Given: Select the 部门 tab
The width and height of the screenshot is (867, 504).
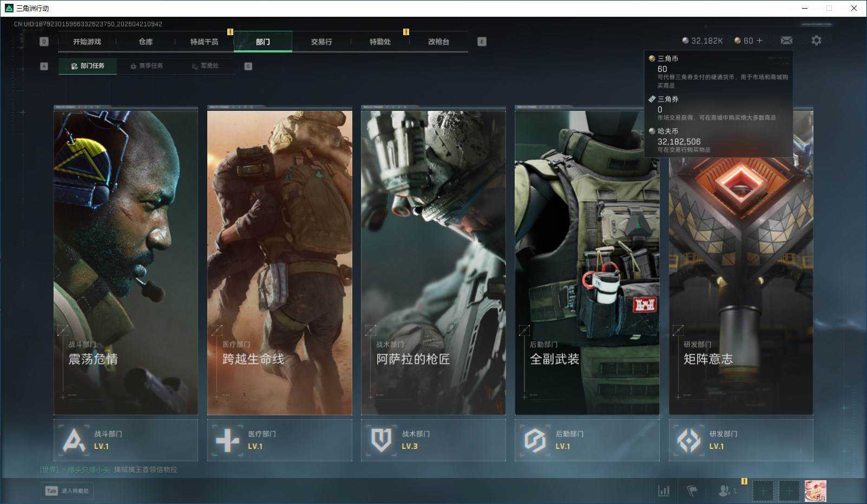Looking at the screenshot, I should (263, 42).
